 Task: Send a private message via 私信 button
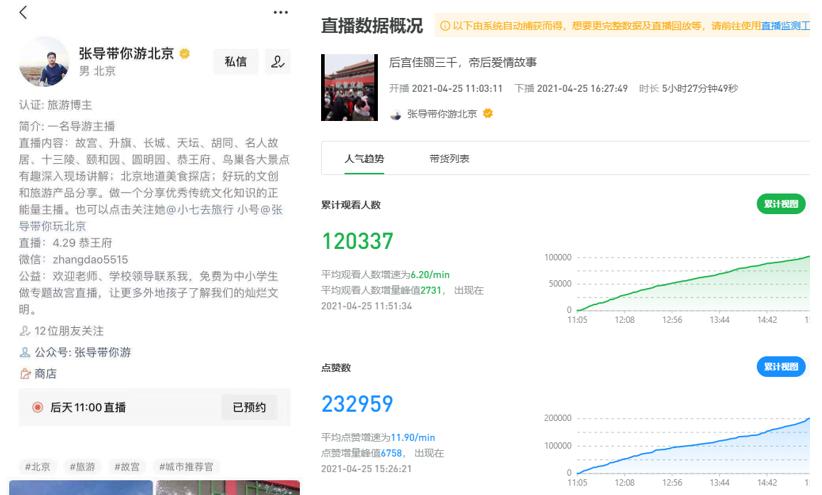(x=235, y=62)
